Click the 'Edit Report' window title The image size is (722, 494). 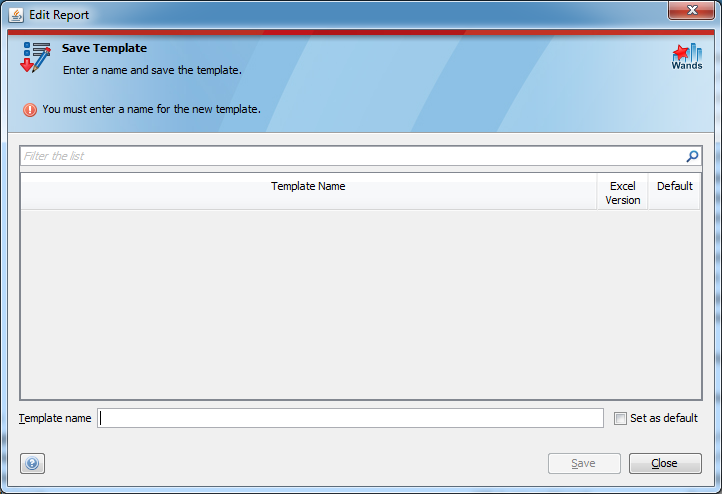pyautogui.click(x=59, y=15)
